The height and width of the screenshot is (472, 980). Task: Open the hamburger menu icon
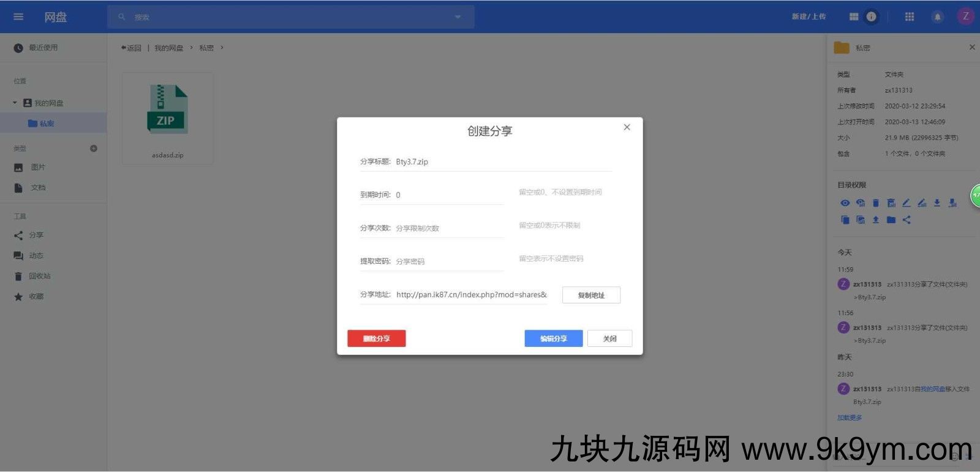click(x=18, y=17)
